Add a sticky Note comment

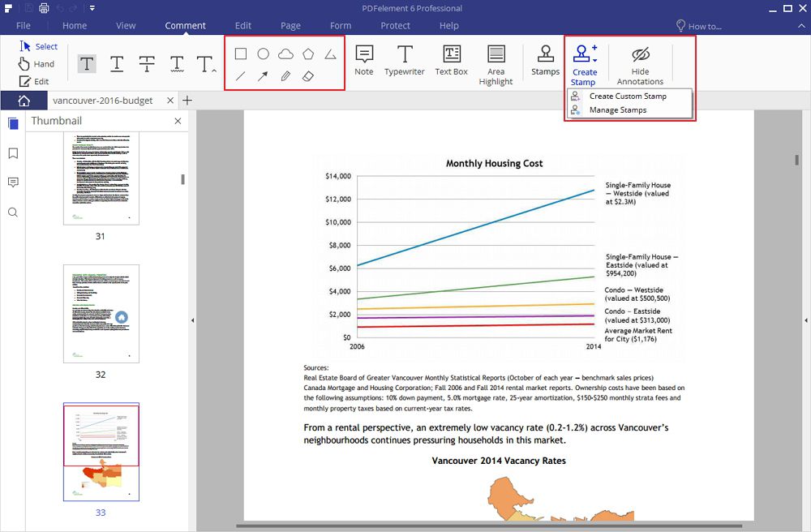click(x=364, y=61)
